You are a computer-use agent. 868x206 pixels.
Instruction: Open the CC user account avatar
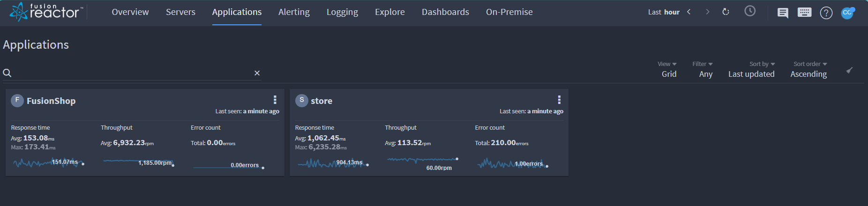tap(847, 13)
